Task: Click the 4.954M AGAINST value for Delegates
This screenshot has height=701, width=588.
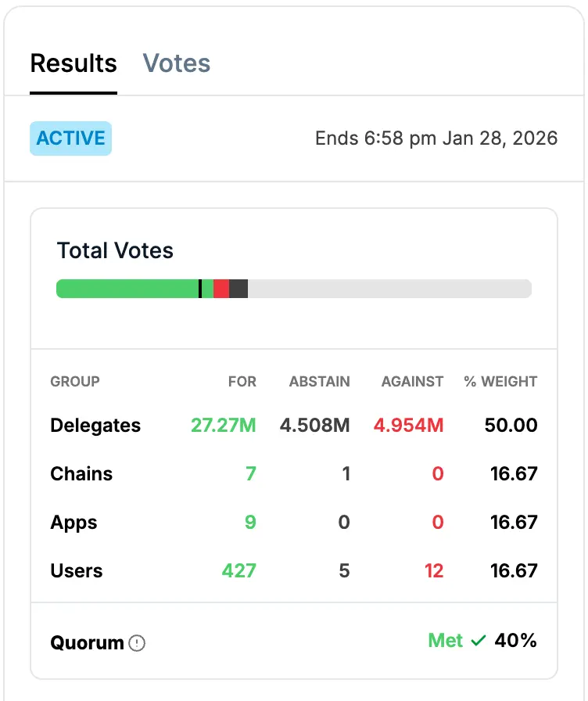Action: [407, 426]
